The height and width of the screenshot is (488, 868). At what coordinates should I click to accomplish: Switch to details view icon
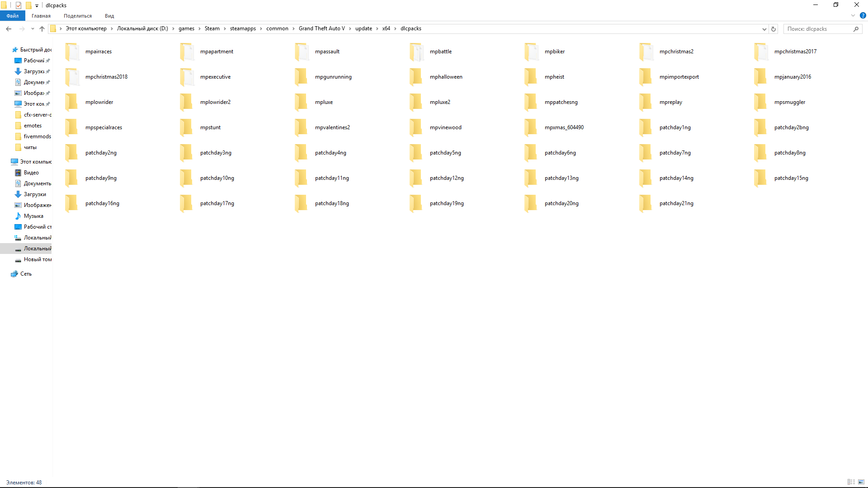(x=851, y=482)
